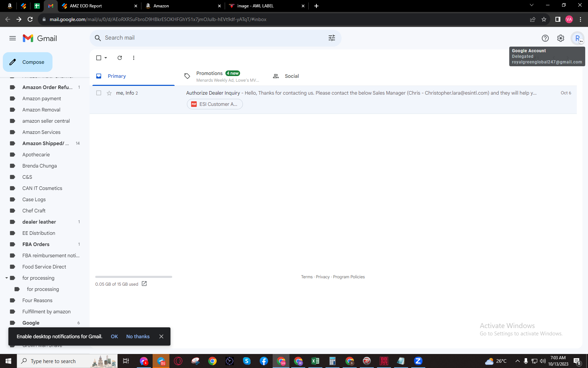Show hidden system tray icons

click(517, 361)
